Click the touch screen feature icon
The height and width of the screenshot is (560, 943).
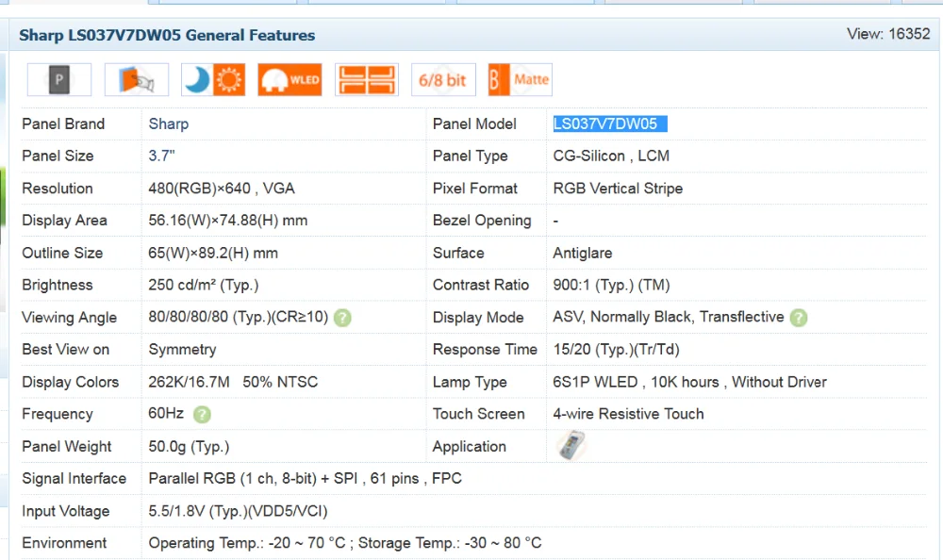pos(137,79)
